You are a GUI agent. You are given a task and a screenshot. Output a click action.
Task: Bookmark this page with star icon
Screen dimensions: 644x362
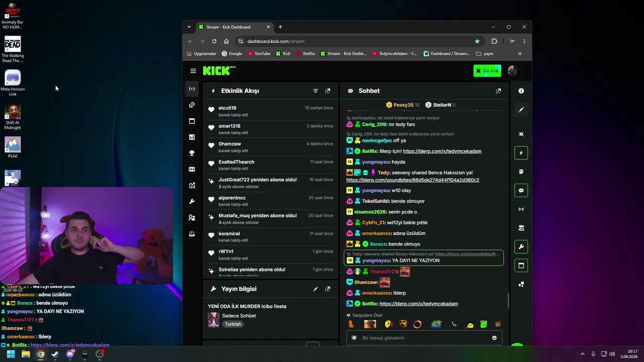click(477, 41)
